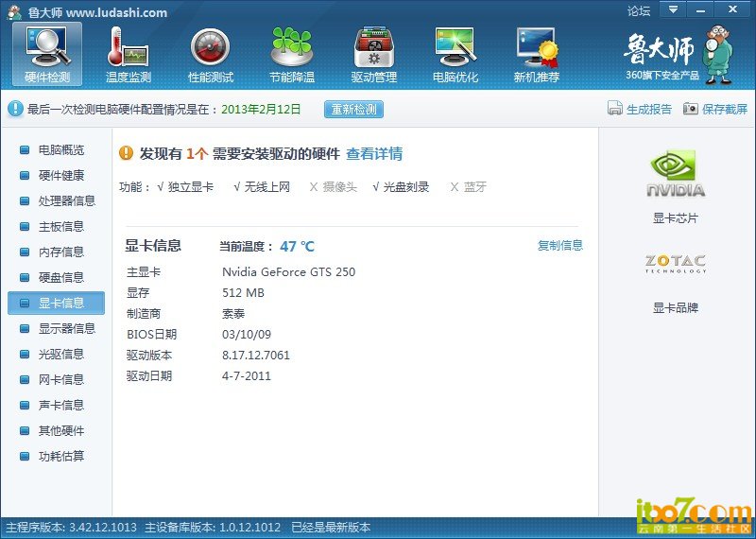The width and height of the screenshot is (756, 539).
Task: Click 主设备库版本 1.0.12.1012 in status bar
Action: click(213, 528)
